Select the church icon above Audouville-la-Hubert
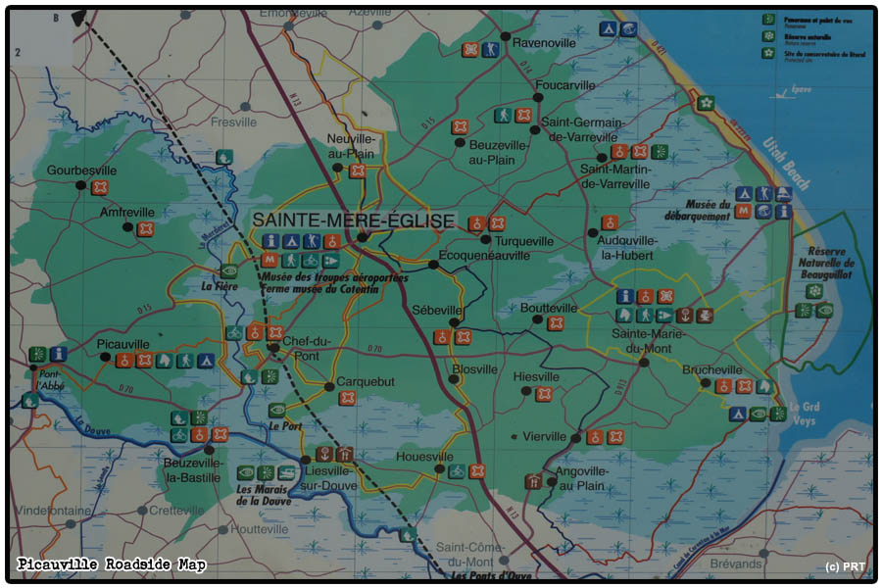Viewport: 882px width, 588px height. 610,222
